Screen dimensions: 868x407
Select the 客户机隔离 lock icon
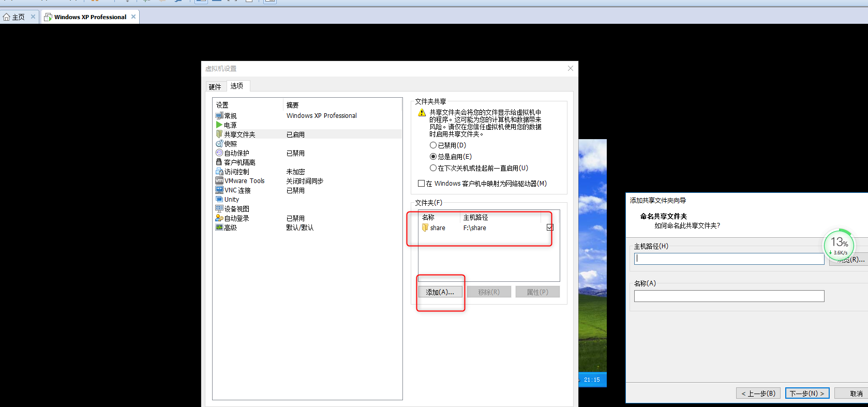[x=219, y=162]
